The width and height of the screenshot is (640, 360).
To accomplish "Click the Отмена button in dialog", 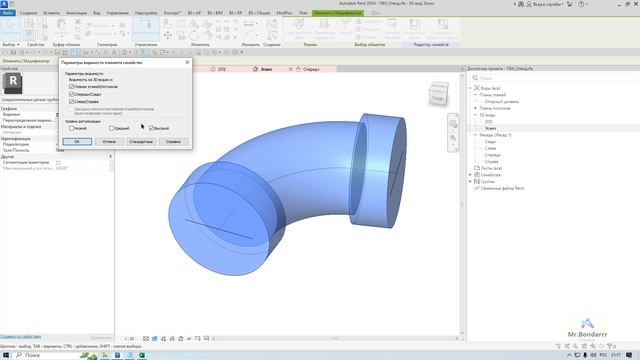I will click(x=109, y=142).
